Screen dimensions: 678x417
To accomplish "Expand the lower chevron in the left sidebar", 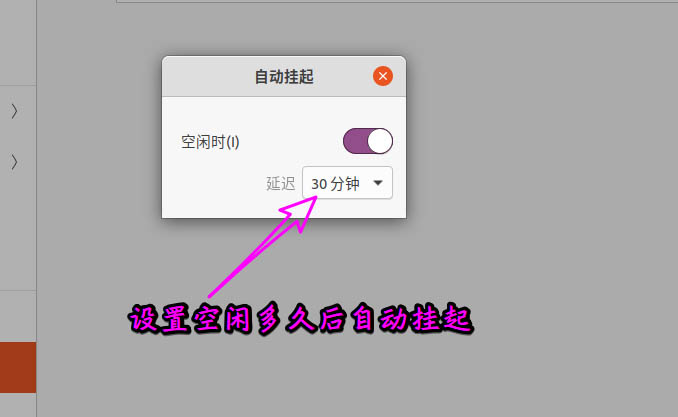I will [x=14, y=162].
